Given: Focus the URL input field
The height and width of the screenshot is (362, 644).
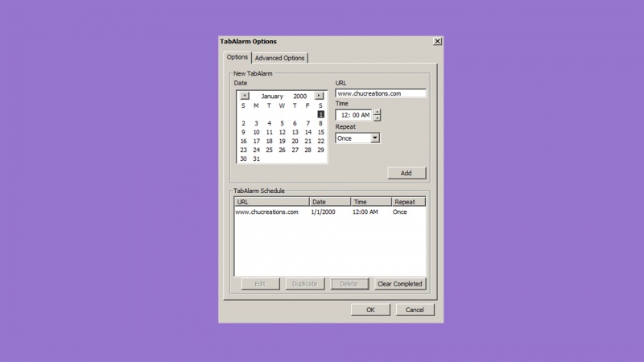Looking at the screenshot, I should pyautogui.click(x=381, y=93).
